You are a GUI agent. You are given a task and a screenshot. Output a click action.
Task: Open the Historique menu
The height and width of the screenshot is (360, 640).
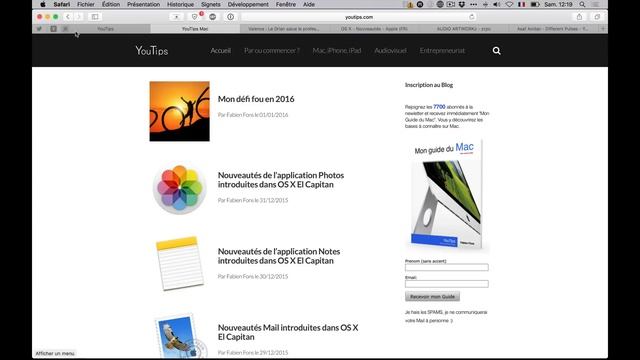[x=180, y=4]
